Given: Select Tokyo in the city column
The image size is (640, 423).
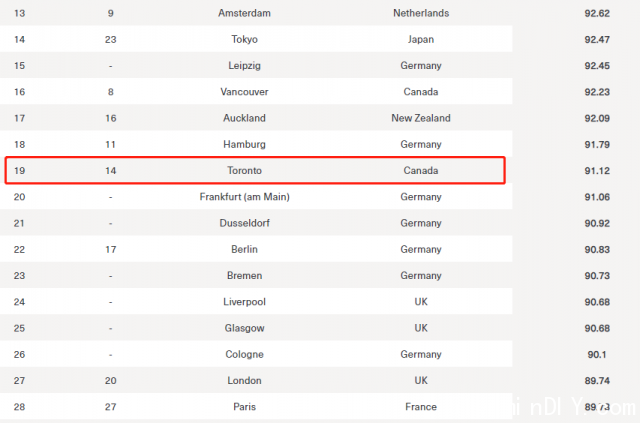Looking at the screenshot, I should click(244, 39).
